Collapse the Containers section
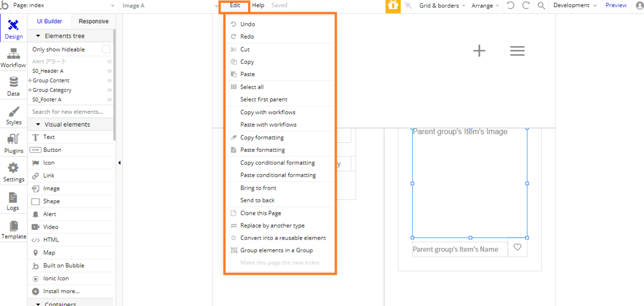Image resolution: width=644 pixels, height=306 pixels. point(39,304)
